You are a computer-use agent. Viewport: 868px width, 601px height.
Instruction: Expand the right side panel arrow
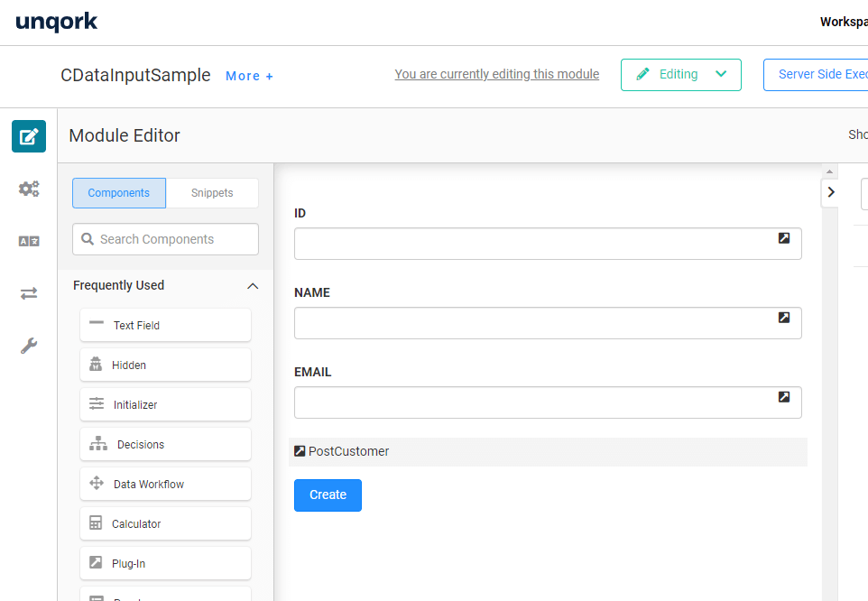831,192
